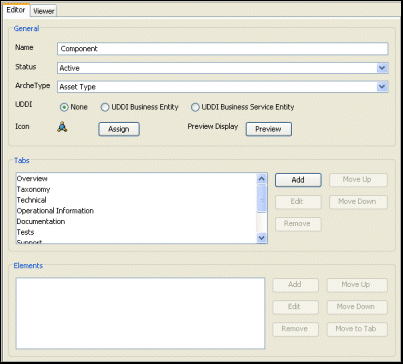Click the Tabs list scrollbar down arrow
The image size is (403, 364).
[x=262, y=237]
